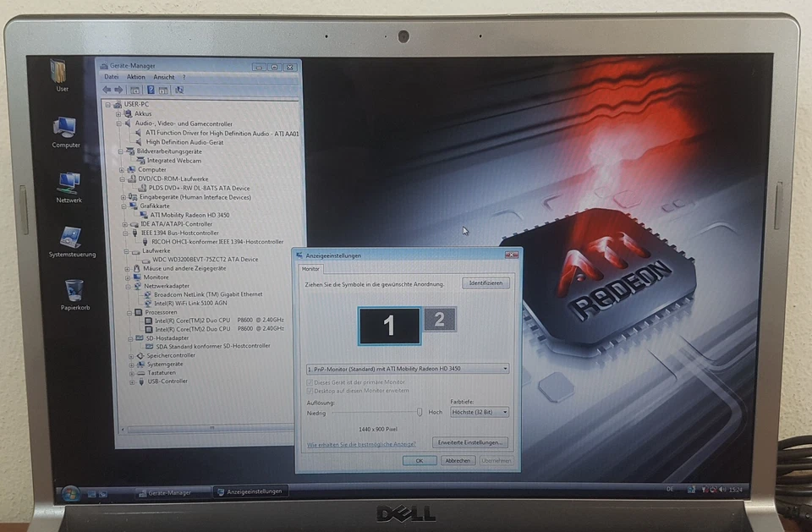Open the Systemsteuerung desktop icon
The width and height of the screenshot is (812, 532).
pos(71,237)
